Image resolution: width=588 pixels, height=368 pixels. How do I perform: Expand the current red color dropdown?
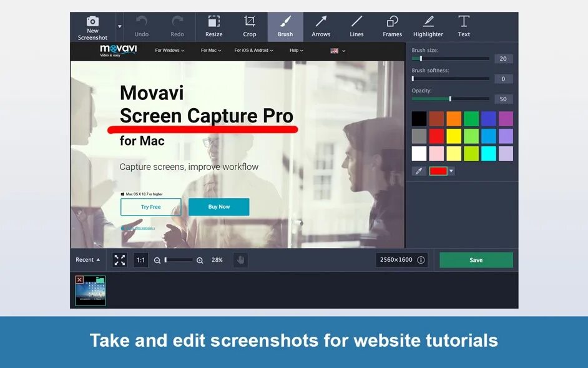[x=451, y=171]
